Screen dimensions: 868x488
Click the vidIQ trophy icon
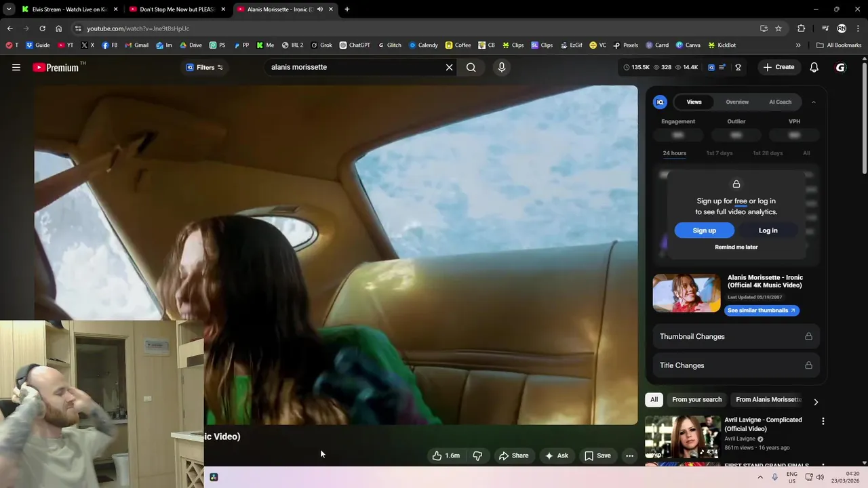tap(738, 67)
